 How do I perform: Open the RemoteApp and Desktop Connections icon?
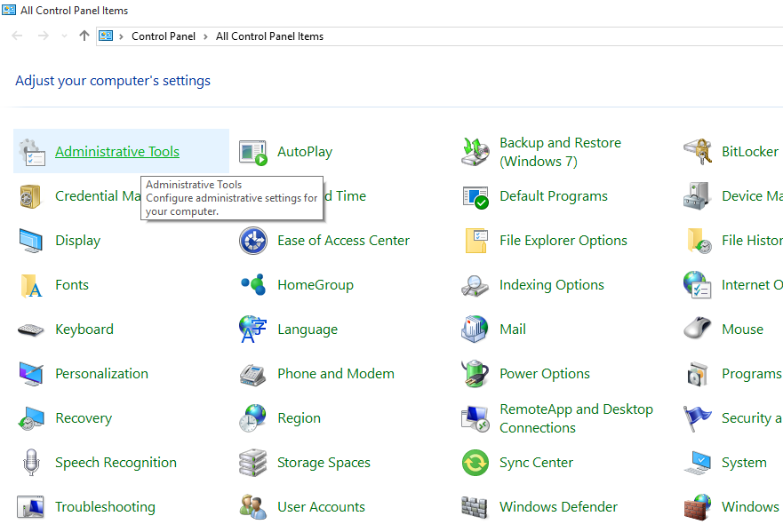[x=475, y=418]
